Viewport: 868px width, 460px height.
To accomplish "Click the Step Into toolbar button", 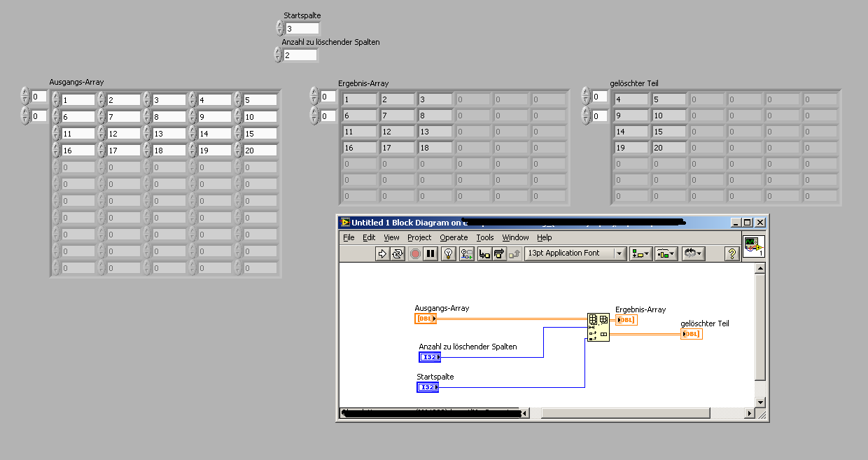I will pos(484,253).
